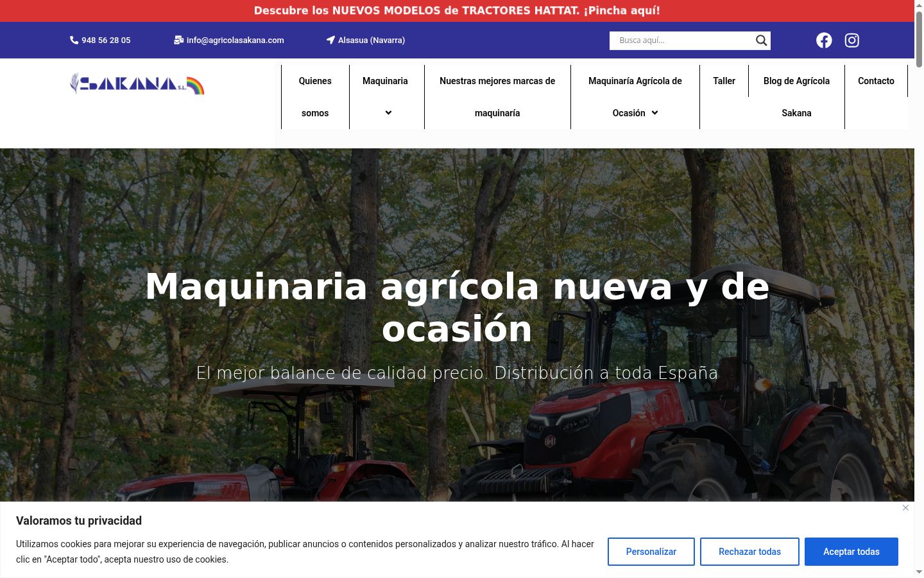Expand the Maquinaría Agrícola de Ocasión chevron

654,113
